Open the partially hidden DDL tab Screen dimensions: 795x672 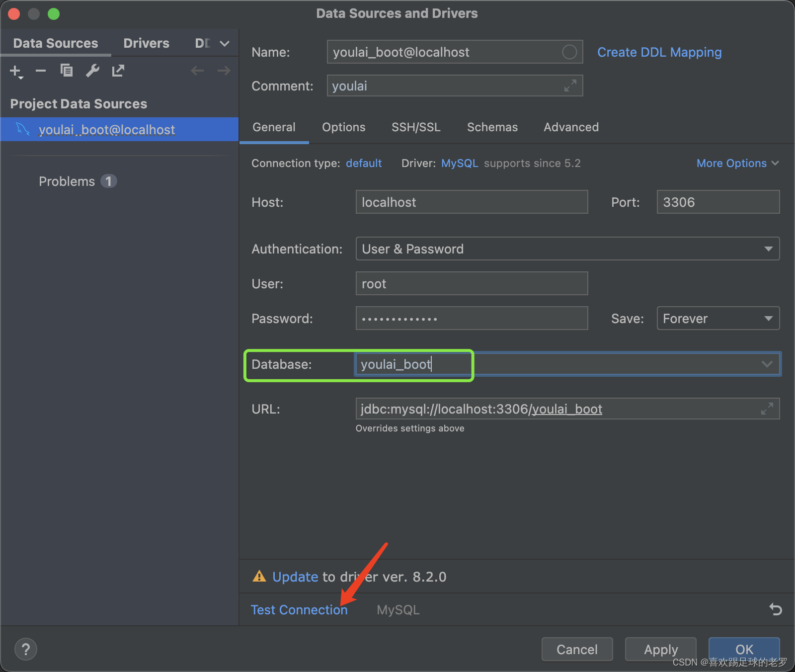(203, 43)
